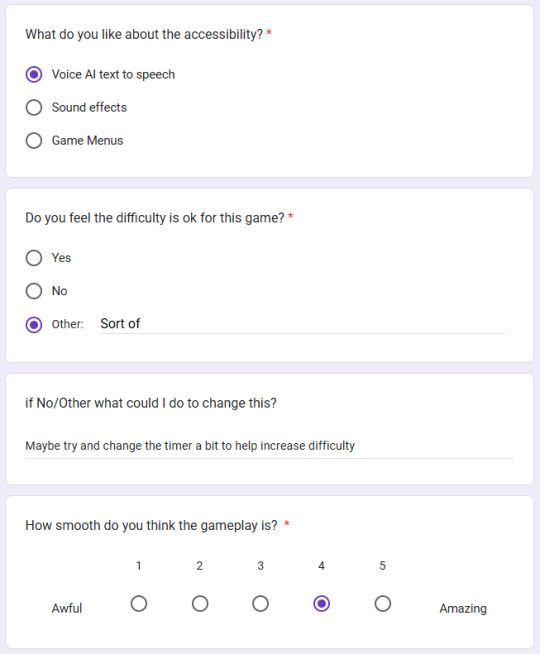Select No for difficulty question
Screen dimensions: 540x654
tap(34, 291)
